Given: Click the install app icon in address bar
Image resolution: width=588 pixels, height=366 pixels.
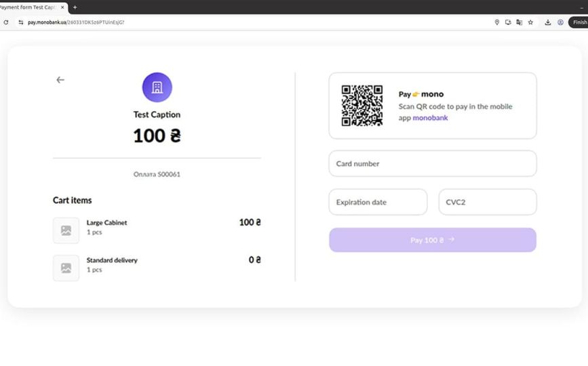Looking at the screenshot, I should tap(508, 22).
